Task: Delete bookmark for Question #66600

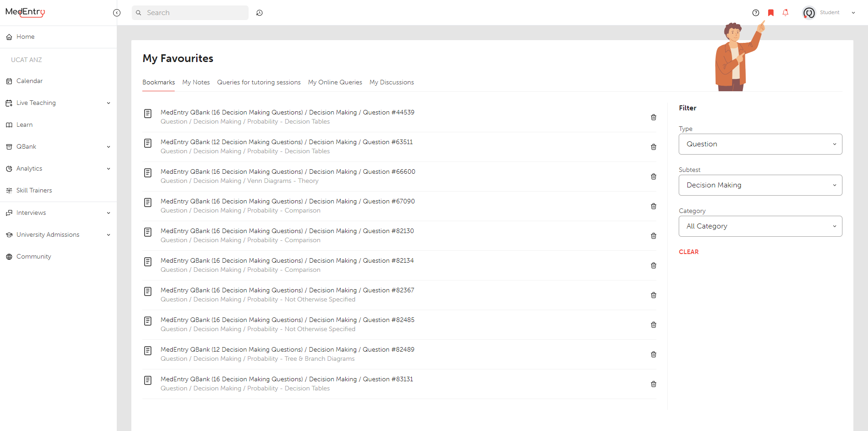Action: coord(654,177)
